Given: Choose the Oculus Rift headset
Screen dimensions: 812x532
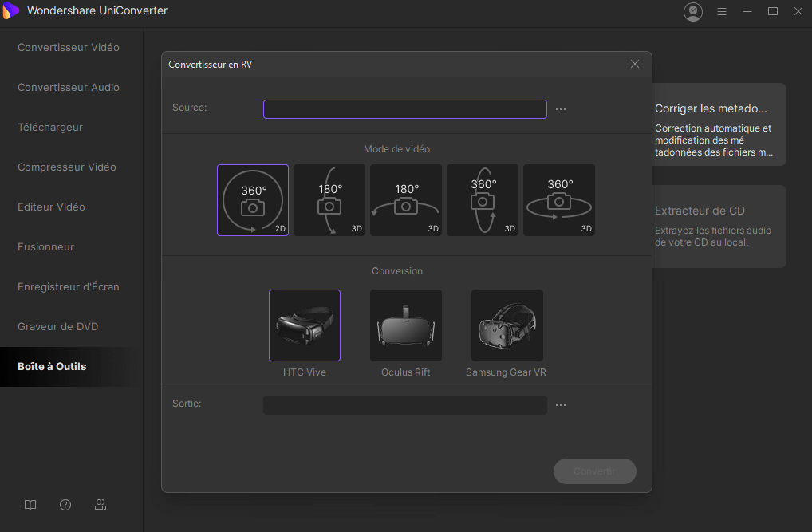Looking at the screenshot, I should point(406,325).
